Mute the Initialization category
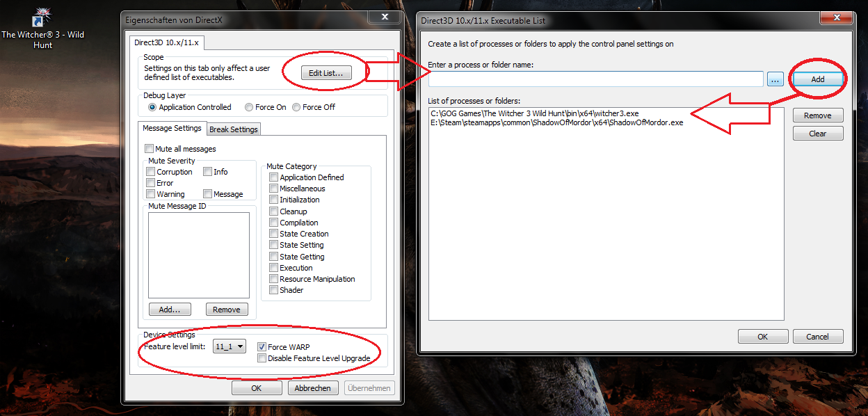This screenshot has width=868, height=416. click(273, 200)
